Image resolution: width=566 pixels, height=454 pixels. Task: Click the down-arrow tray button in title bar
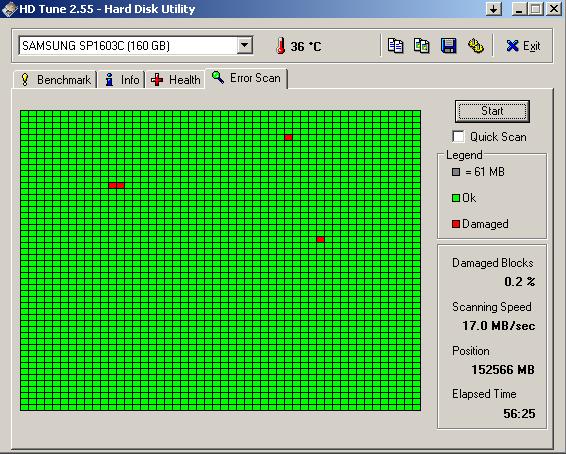(x=493, y=9)
